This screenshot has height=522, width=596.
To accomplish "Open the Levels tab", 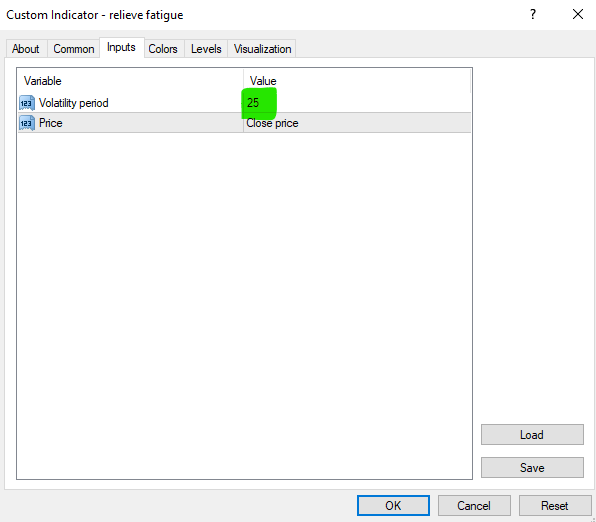I will 206,49.
